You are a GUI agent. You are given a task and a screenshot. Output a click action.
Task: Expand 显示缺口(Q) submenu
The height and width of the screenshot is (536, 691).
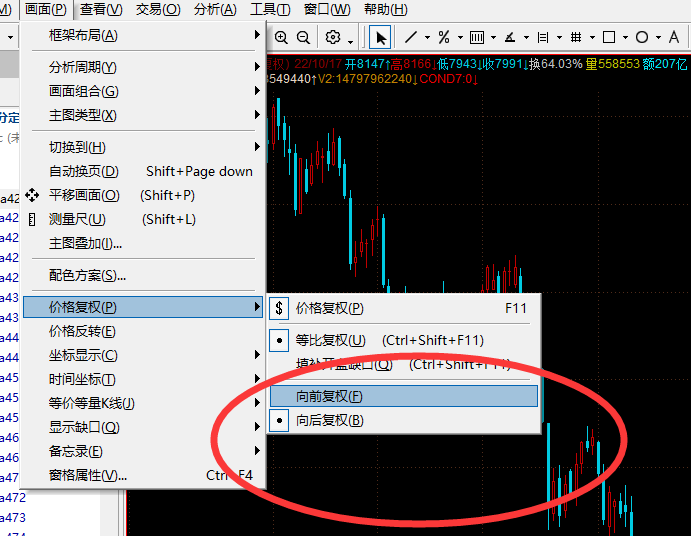(143, 428)
